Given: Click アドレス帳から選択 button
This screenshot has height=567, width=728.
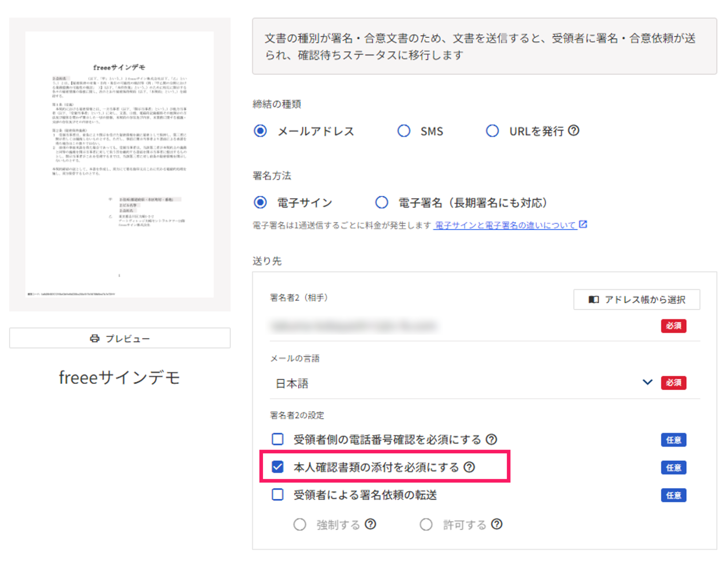Looking at the screenshot, I should point(637,299).
